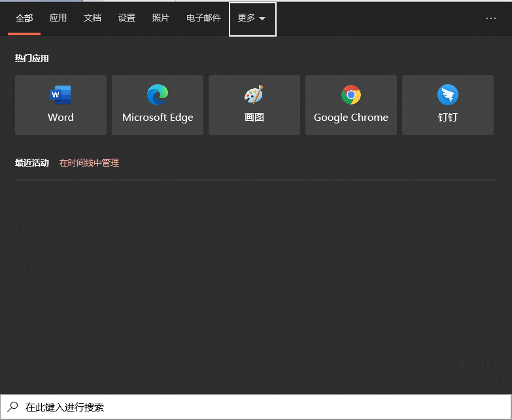Viewport: 512px width, 420px height.
Task: Switch to the 电子邮件 tab
Action: click(203, 18)
